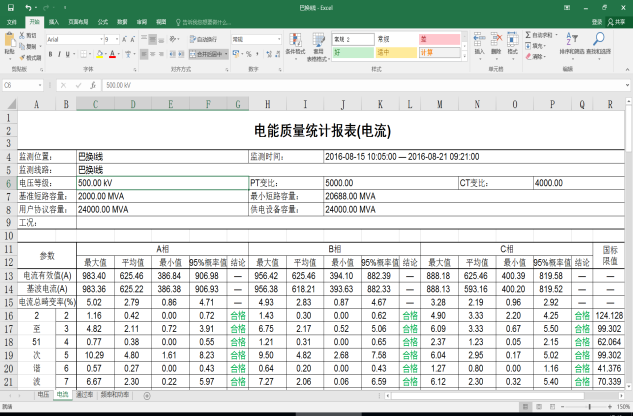Expand the cell styles gallery

coord(464,57)
